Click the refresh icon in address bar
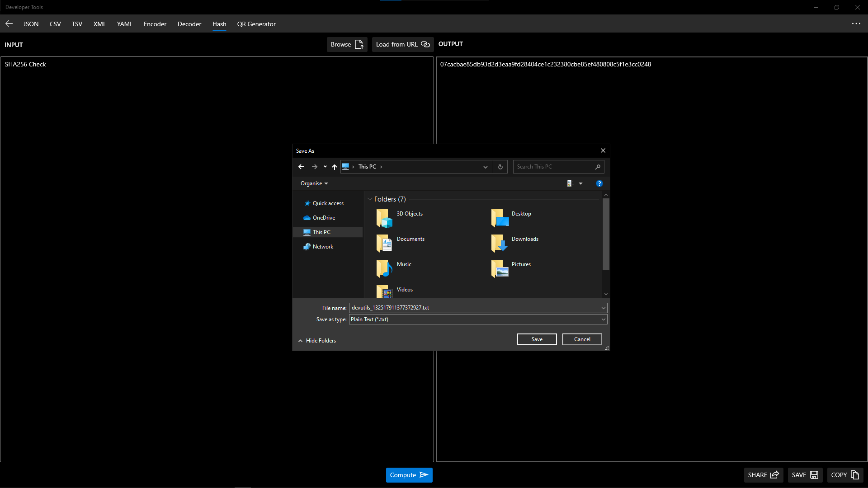Viewport: 868px width, 488px height. [x=500, y=167]
